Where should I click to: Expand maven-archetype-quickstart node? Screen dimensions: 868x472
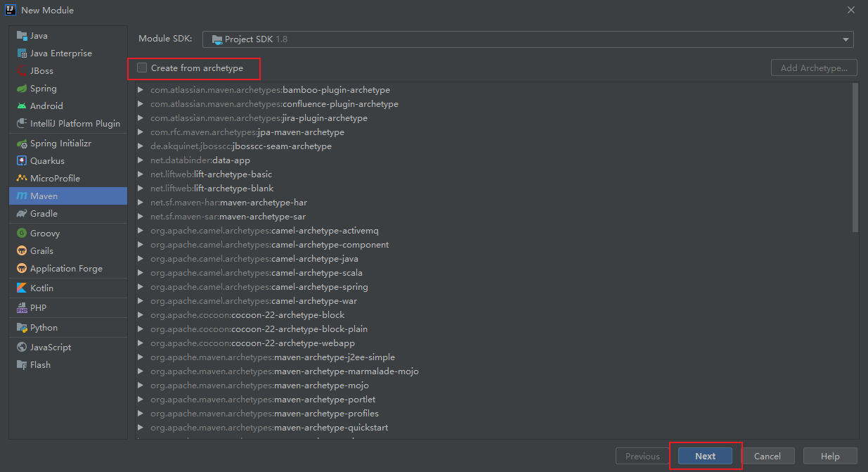tap(141, 428)
